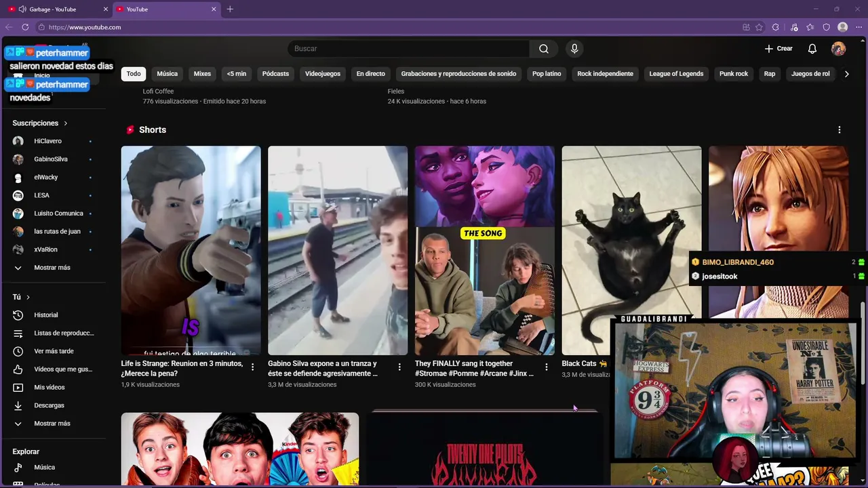Play the Gabino Silva tranza Short thumbnail

click(x=338, y=250)
